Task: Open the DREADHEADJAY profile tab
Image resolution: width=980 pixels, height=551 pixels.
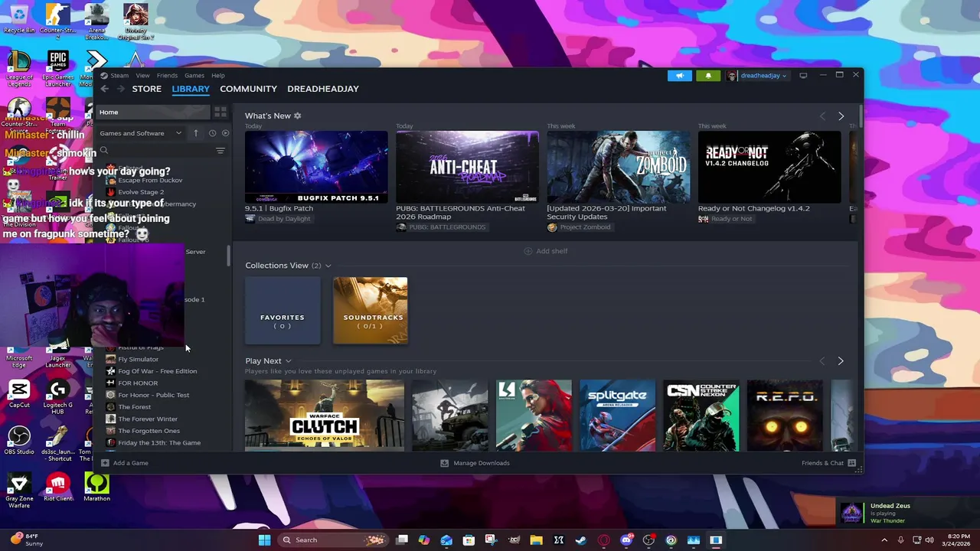Action: pos(323,89)
